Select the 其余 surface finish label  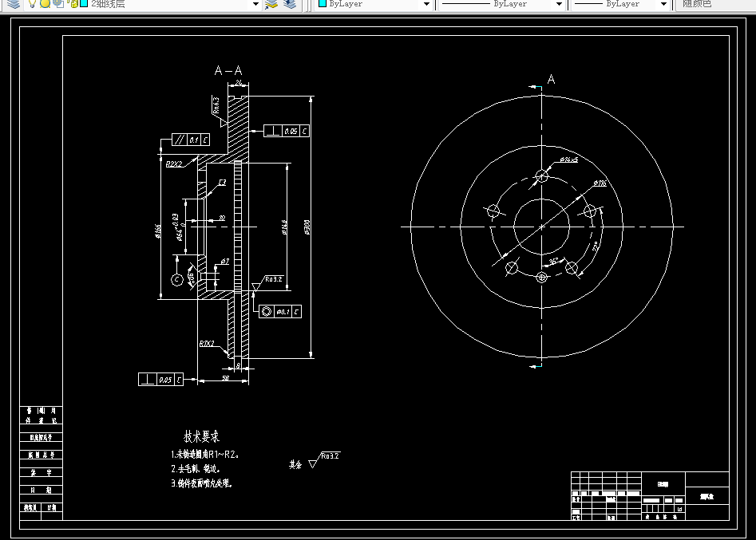[295, 464]
